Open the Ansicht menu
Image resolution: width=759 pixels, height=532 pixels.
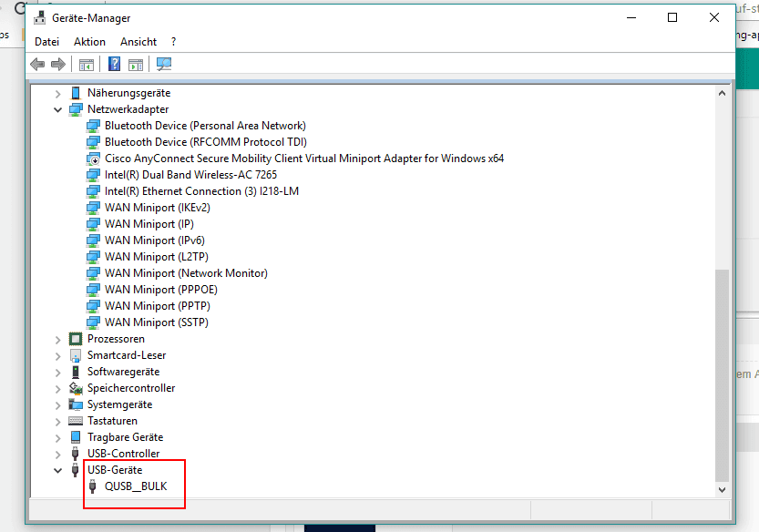(x=138, y=42)
